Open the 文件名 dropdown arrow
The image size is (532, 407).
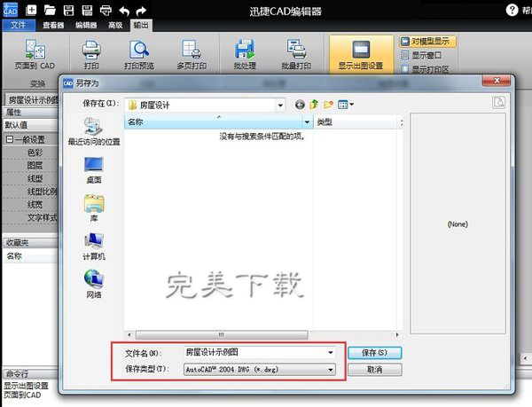[331, 353]
